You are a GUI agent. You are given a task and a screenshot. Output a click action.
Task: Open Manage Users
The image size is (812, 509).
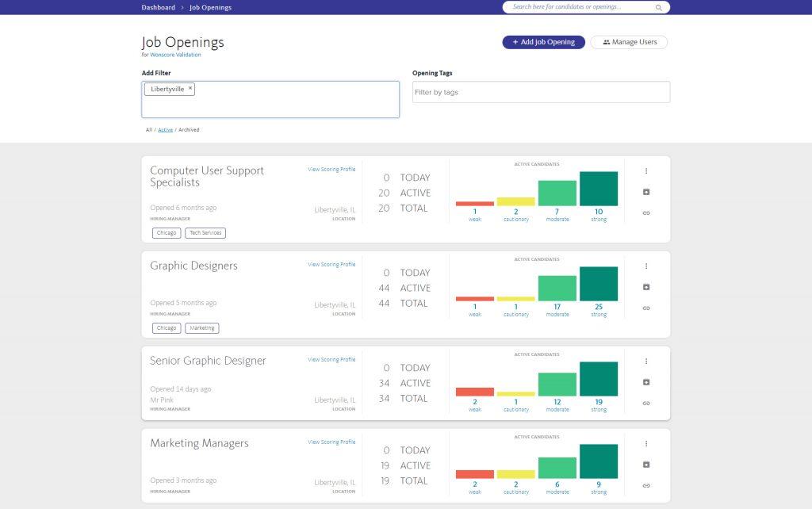(629, 42)
